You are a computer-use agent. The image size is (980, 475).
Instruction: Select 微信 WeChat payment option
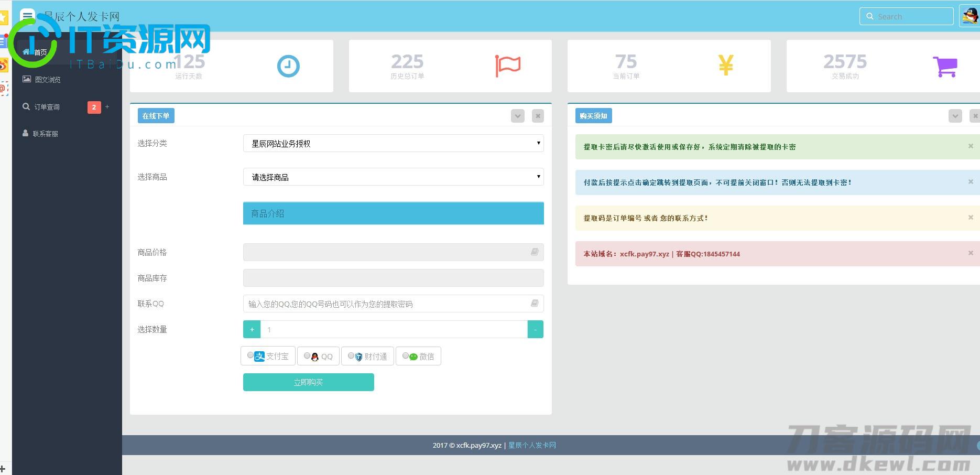pos(418,356)
